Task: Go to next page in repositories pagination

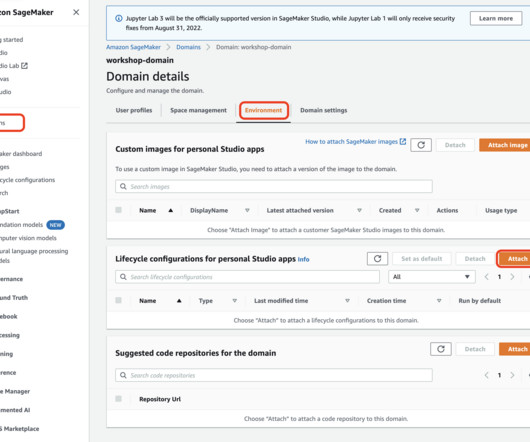Action: (512, 375)
